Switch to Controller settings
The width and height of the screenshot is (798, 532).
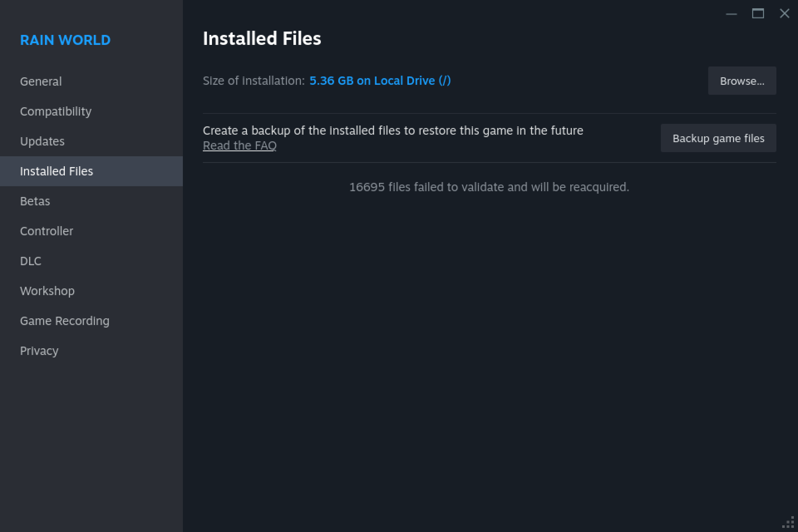(91, 231)
